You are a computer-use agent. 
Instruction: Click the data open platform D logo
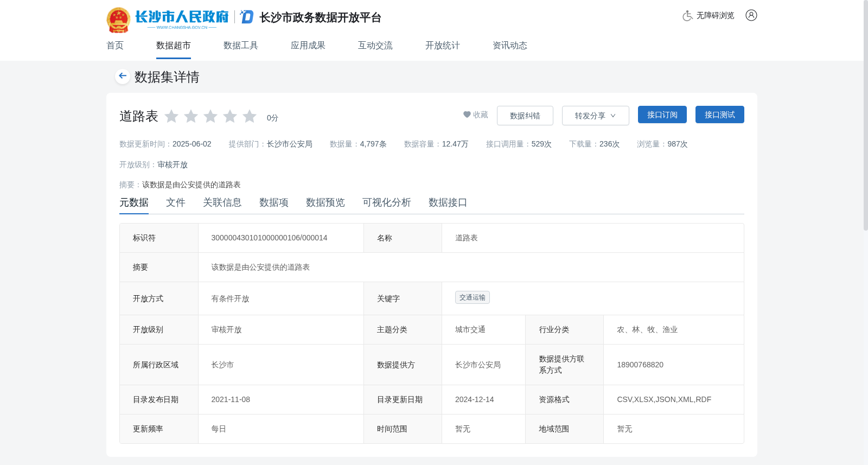point(247,17)
